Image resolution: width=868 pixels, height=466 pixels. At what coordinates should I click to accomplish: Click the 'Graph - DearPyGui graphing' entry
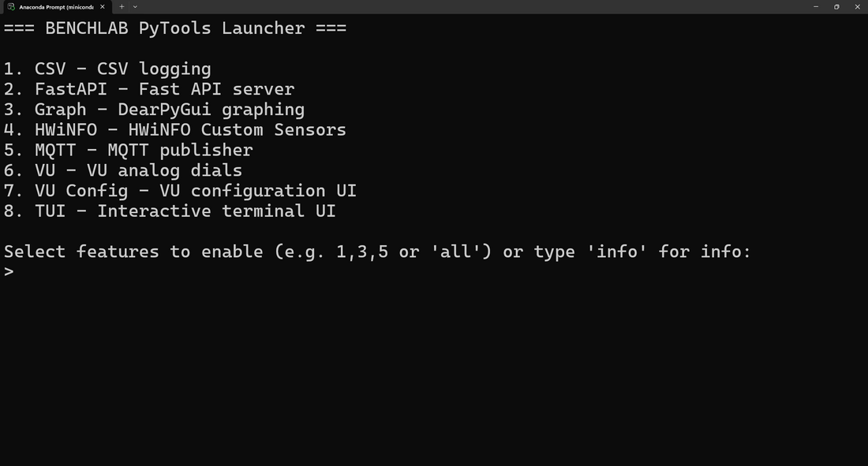tap(154, 110)
